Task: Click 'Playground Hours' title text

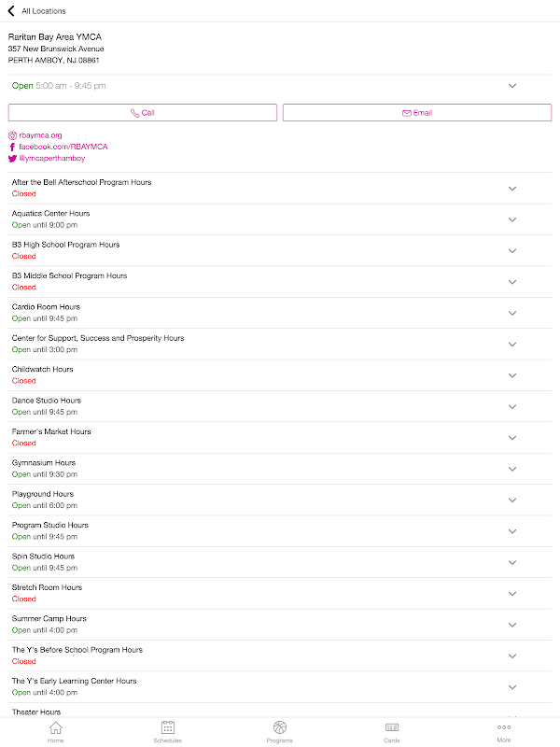Action: 43,494
